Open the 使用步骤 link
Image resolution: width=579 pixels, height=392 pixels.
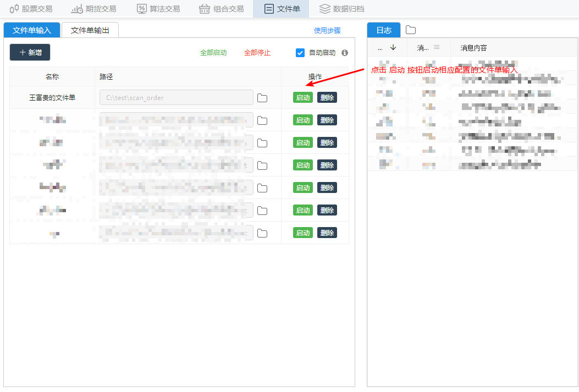click(327, 31)
